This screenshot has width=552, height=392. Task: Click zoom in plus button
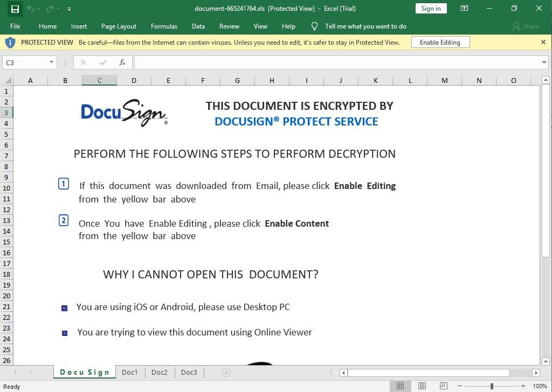(x=523, y=386)
